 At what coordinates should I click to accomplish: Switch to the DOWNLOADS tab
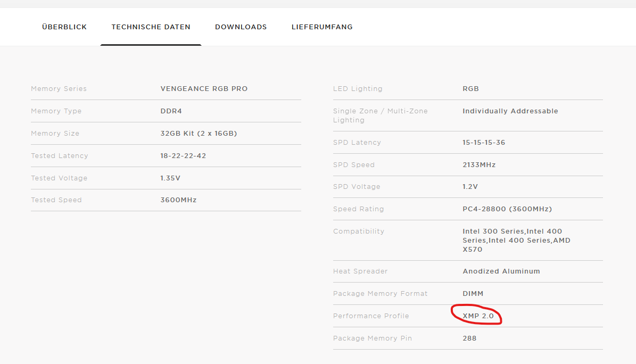[241, 27]
